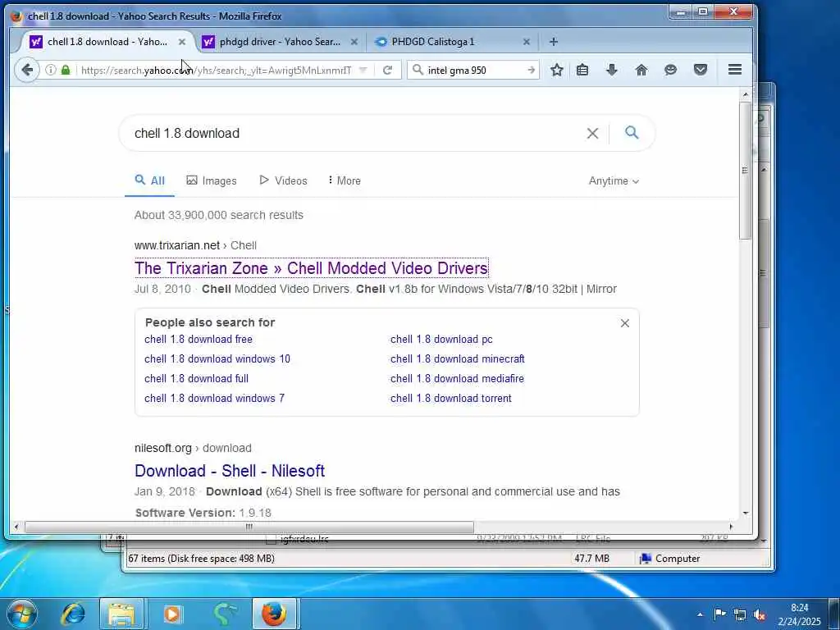
Task: Go to Firefox home page
Action: [641, 70]
